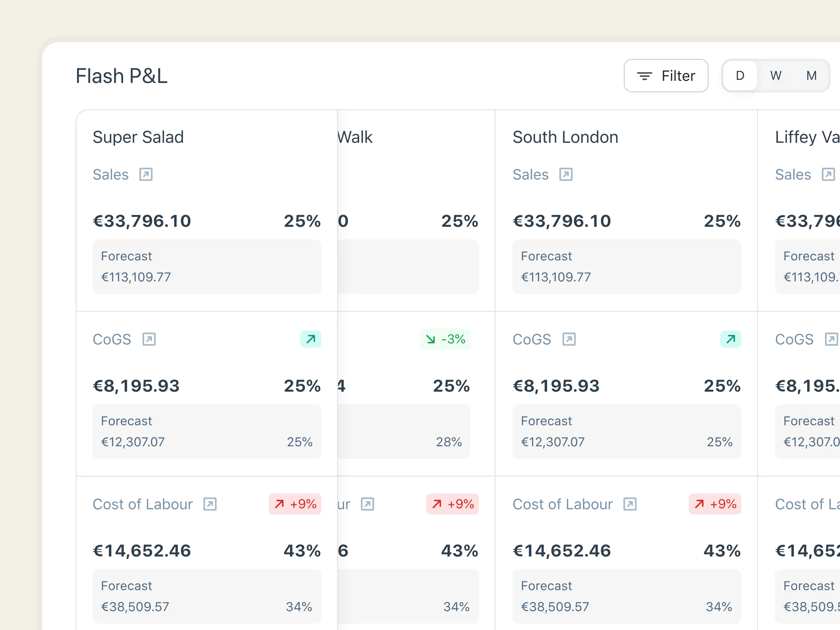The width and height of the screenshot is (840, 630).
Task: Click South London CoGS teal up-arrow badge
Action: click(x=730, y=339)
